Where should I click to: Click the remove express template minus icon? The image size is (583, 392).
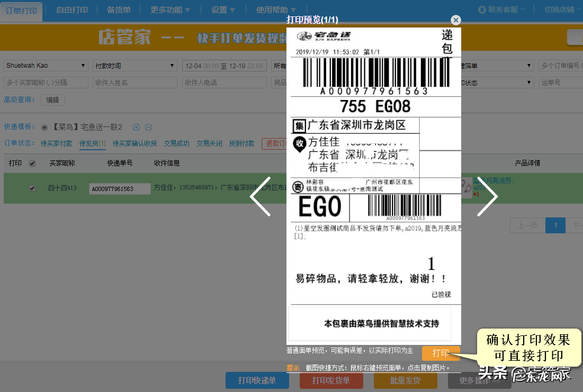click(149, 128)
